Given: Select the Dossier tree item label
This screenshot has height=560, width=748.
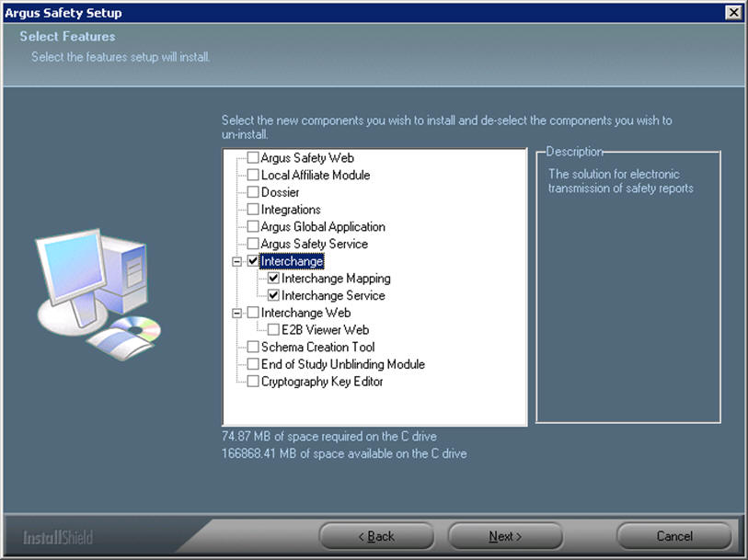Looking at the screenshot, I should pyautogui.click(x=280, y=192).
